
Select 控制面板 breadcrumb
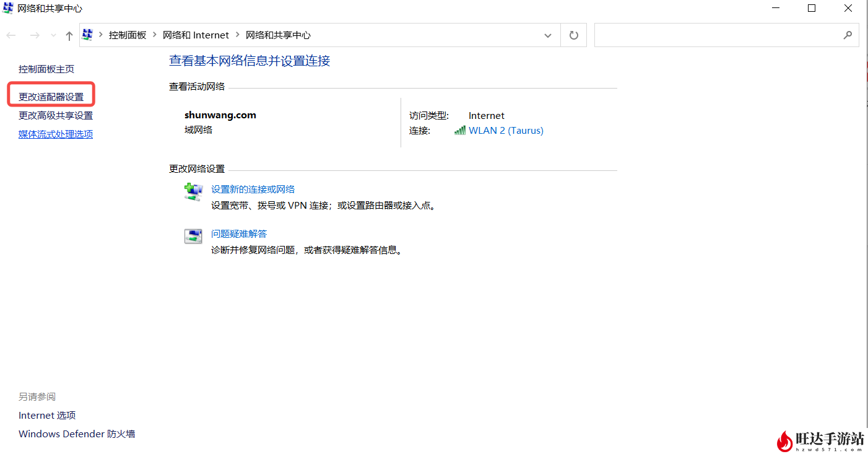pyautogui.click(x=128, y=35)
